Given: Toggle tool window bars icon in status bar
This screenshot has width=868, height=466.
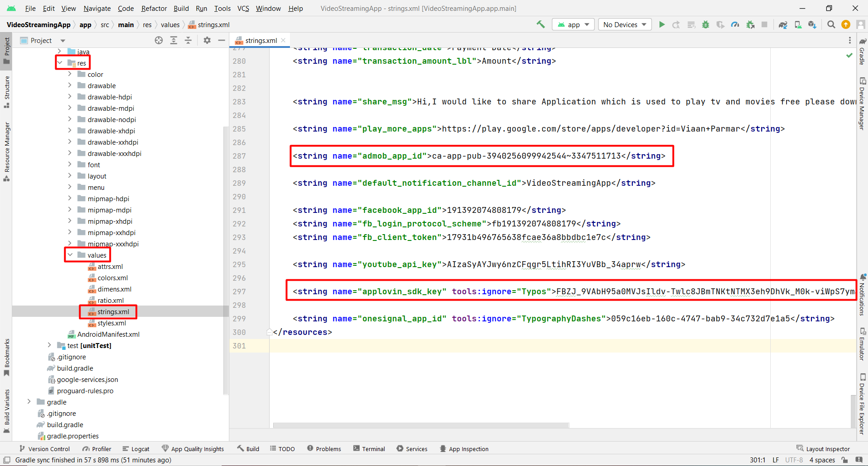Looking at the screenshot, I should coord(7,460).
